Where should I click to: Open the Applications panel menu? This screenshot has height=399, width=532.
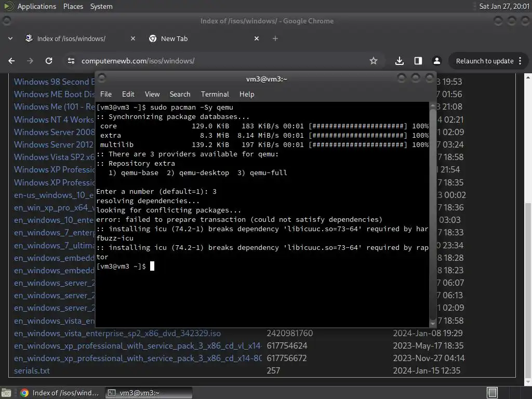(37, 6)
